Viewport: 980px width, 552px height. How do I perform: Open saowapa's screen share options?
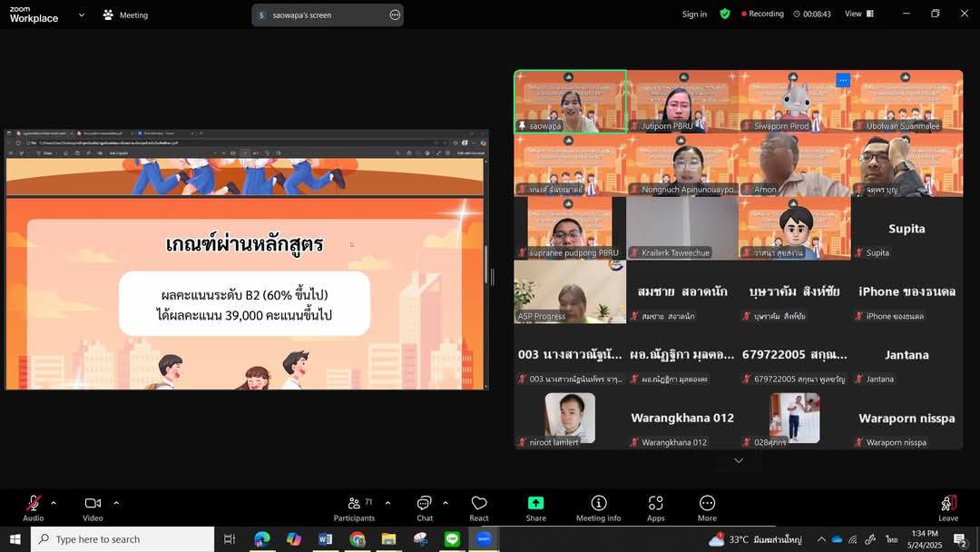[x=395, y=15]
